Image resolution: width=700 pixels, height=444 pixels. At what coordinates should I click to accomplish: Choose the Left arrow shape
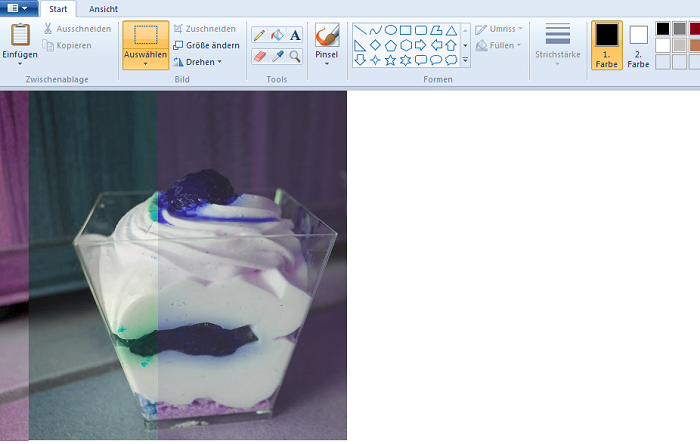pos(436,45)
